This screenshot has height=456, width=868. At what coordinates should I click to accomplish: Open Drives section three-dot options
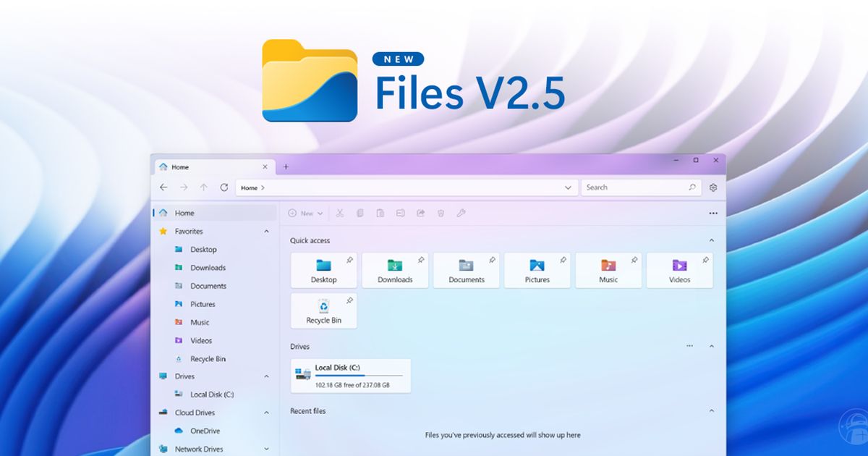tap(689, 346)
